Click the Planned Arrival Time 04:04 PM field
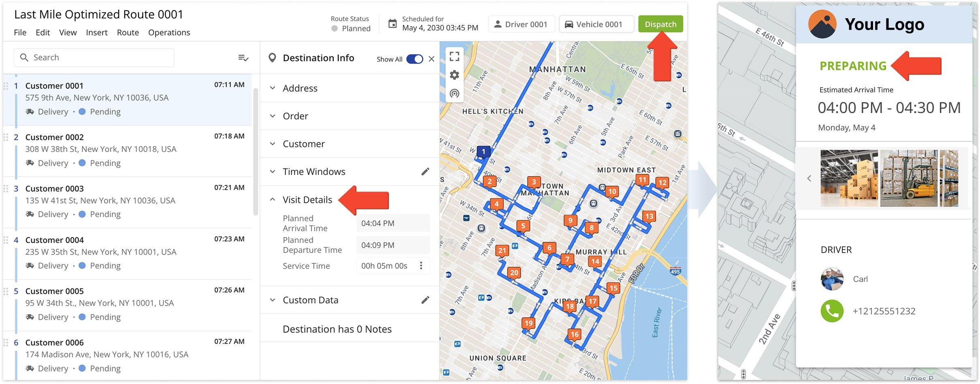The height and width of the screenshot is (384, 980). 393,223
